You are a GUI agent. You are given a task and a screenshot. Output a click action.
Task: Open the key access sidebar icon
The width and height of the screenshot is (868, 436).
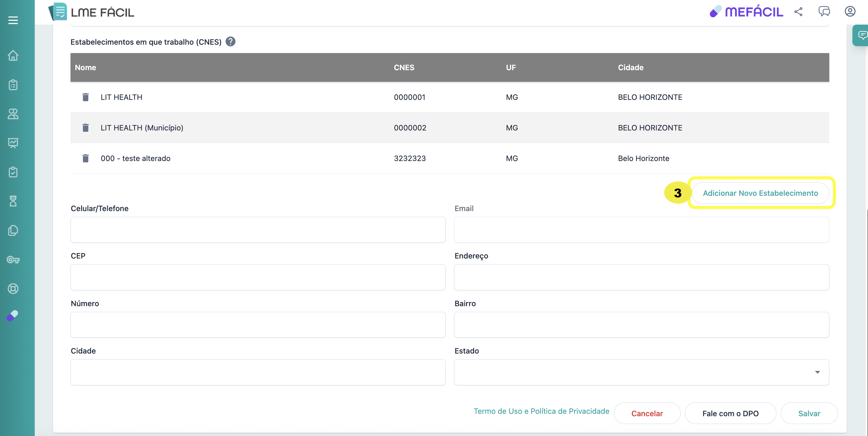point(13,260)
